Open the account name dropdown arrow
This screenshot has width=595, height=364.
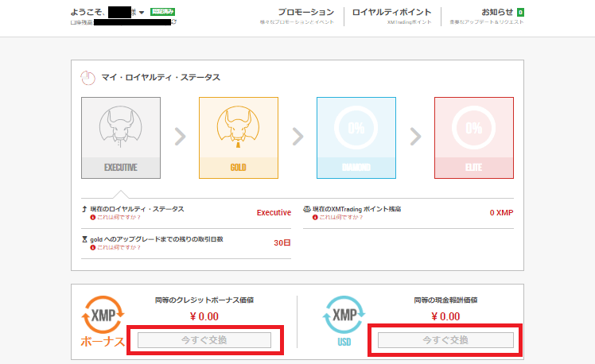point(142,13)
